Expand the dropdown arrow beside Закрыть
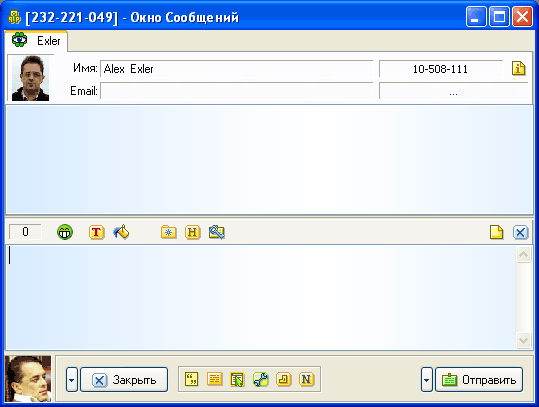539x407 pixels. click(x=72, y=380)
